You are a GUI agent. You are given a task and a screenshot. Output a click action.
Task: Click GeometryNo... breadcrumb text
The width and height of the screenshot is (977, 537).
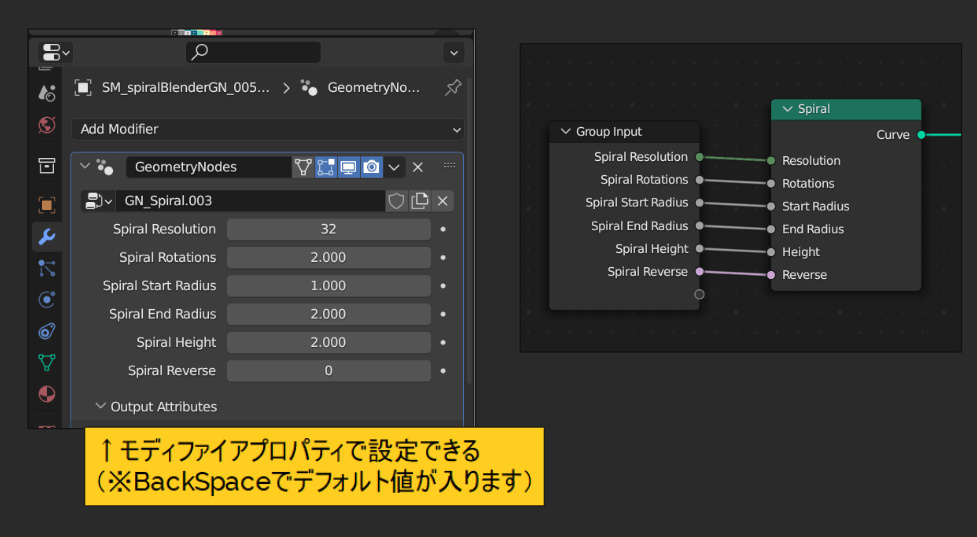click(373, 88)
